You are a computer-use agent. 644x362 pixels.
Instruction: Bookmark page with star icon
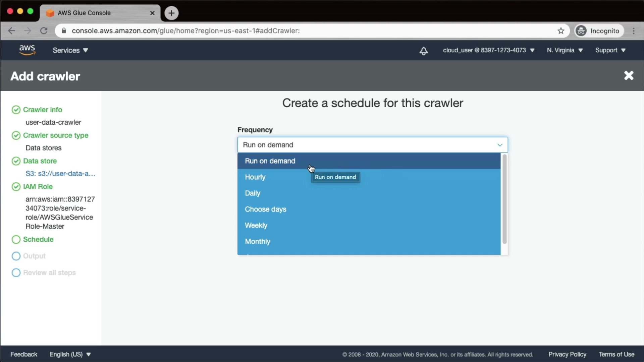561,31
